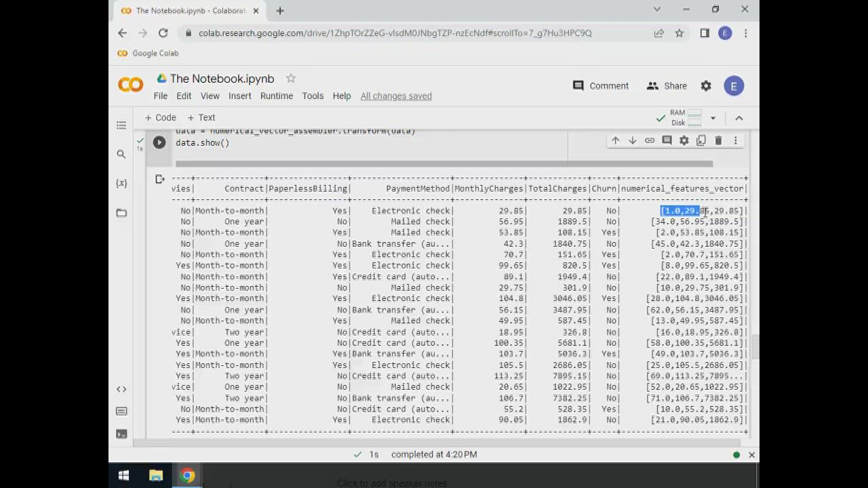Screen dimensions: 868x488
Task: Click the code cell horizontal scrollbar
Action: (x=444, y=163)
